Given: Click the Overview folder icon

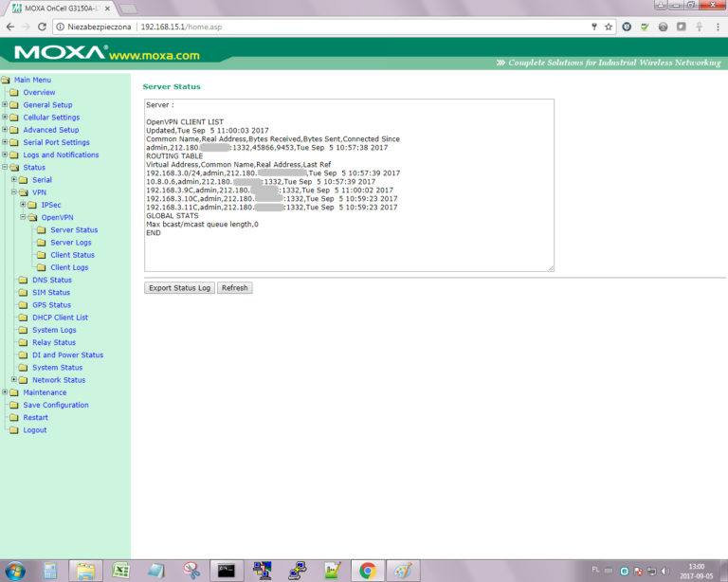Looking at the screenshot, I should pyautogui.click(x=14, y=92).
